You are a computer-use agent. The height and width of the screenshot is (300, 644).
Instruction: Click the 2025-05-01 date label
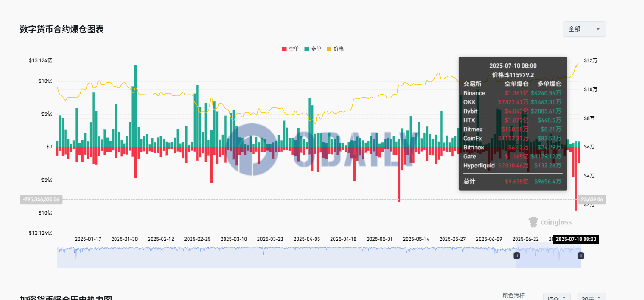point(380,239)
